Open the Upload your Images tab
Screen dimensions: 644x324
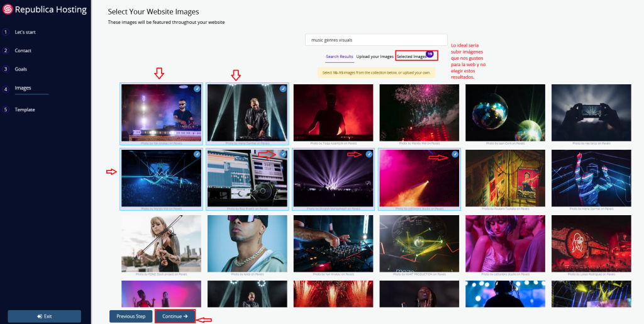coord(375,57)
